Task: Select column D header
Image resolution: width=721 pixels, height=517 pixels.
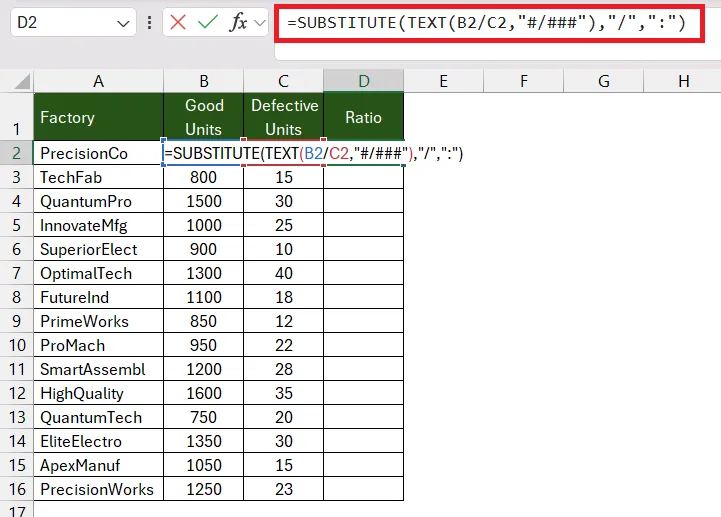Action: coord(364,81)
